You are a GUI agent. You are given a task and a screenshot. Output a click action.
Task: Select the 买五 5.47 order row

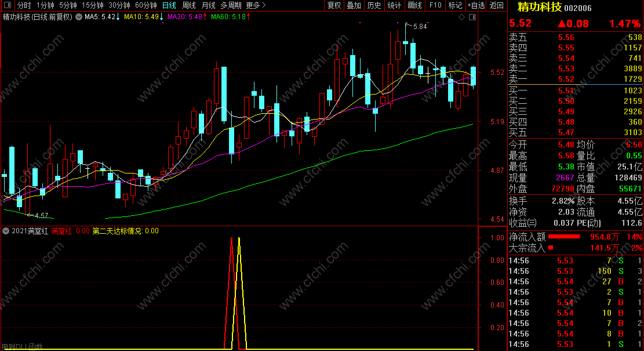point(576,132)
